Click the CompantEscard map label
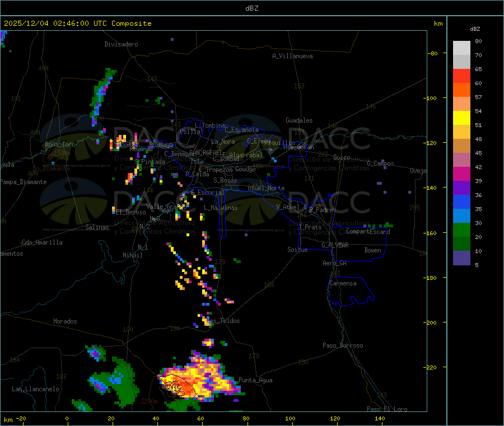 (x=368, y=232)
